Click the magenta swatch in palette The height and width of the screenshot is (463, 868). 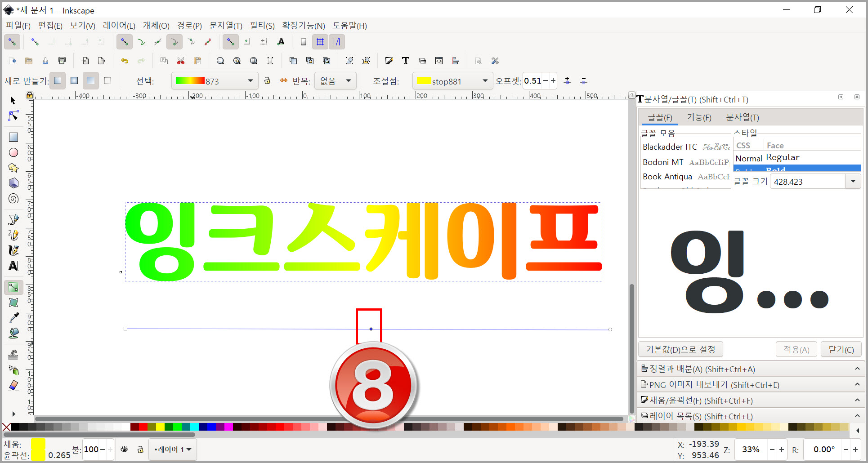[228, 427]
